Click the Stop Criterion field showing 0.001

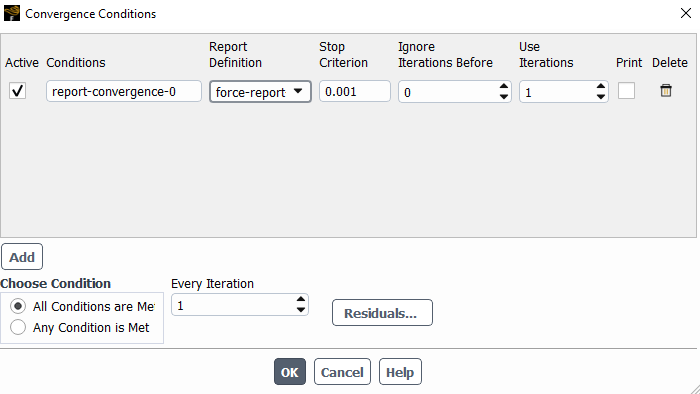pos(355,91)
